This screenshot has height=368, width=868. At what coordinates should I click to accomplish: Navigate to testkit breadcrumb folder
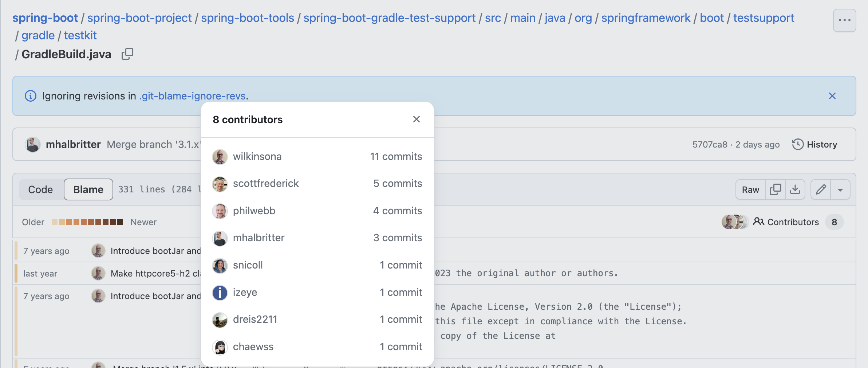(80, 35)
